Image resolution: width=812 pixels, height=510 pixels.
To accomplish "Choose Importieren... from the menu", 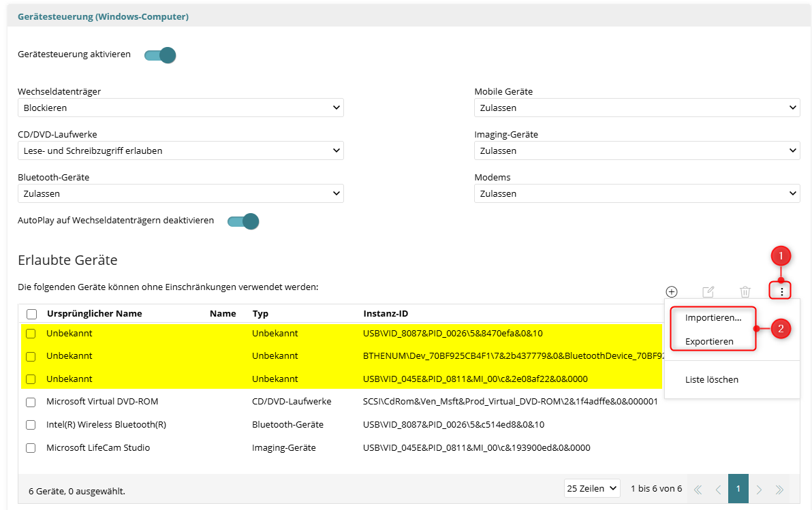I will click(713, 318).
